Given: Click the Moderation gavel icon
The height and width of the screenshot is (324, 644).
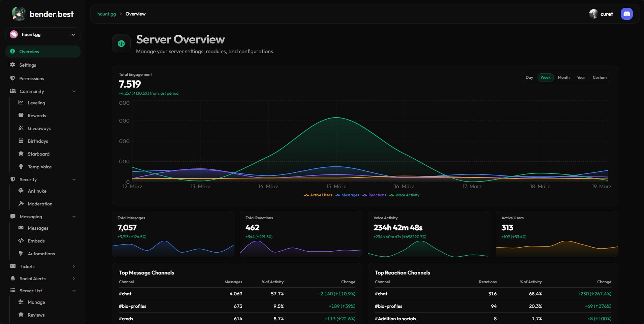Looking at the screenshot, I should coord(21,204).
